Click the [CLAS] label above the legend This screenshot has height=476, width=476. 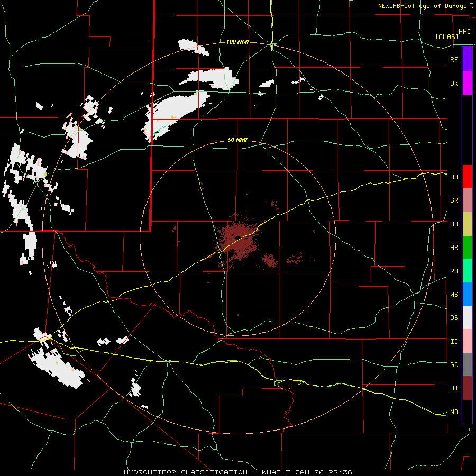(447, 36)
